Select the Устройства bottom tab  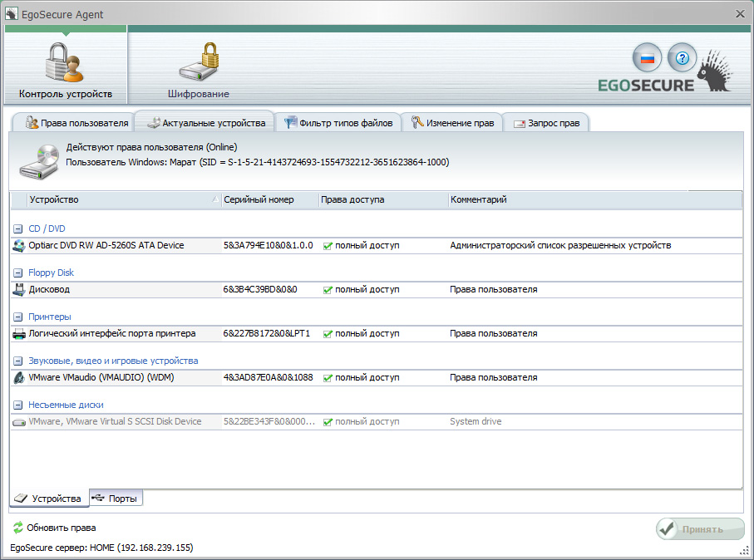[49, 499]
